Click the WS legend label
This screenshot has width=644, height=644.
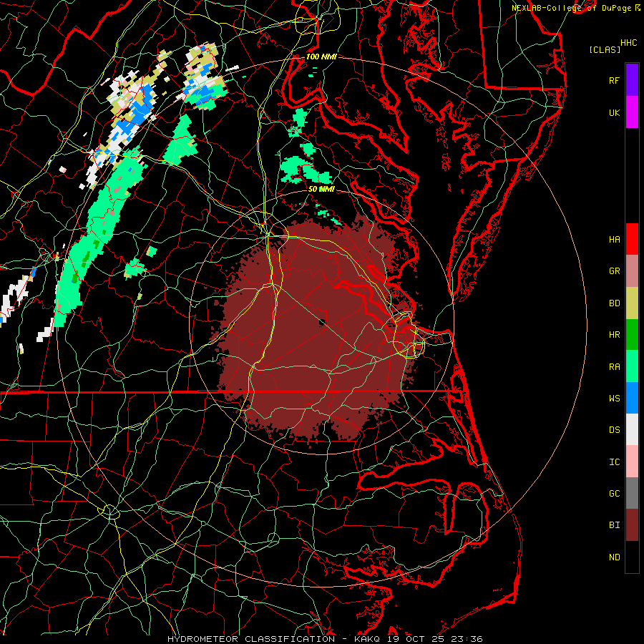[x=614, y=398]
